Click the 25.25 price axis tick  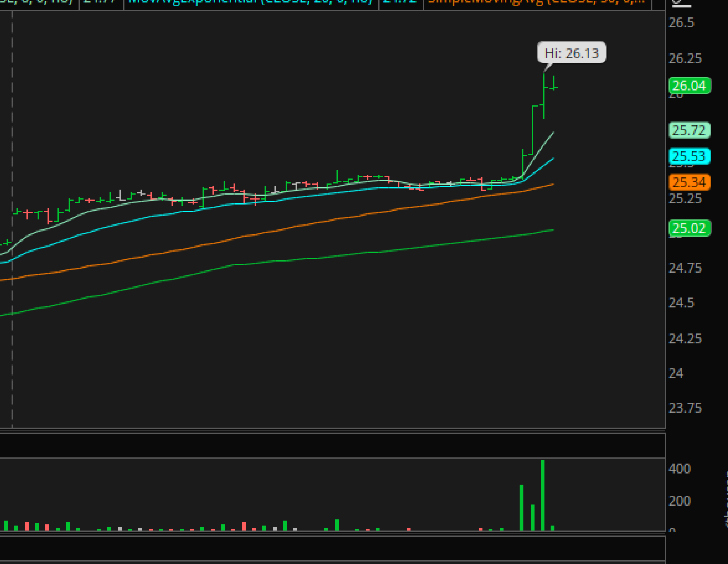tap(685, 198)
